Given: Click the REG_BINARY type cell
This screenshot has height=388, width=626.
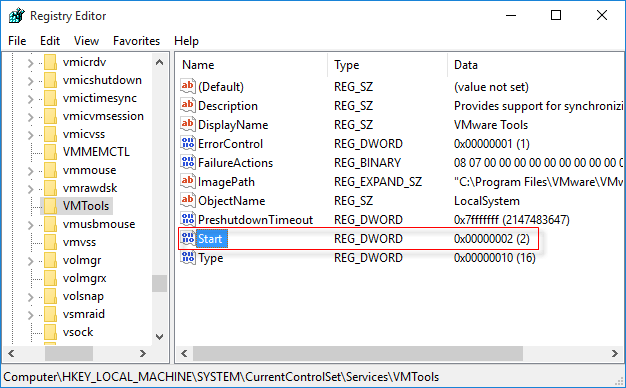Looking at the screenshot, I should (367, 162).
